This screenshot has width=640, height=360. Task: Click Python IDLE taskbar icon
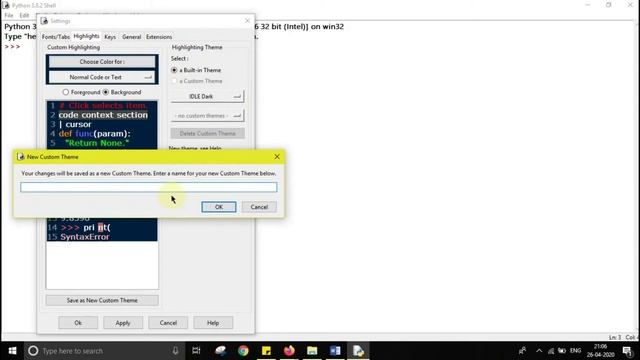coord(358,351)
